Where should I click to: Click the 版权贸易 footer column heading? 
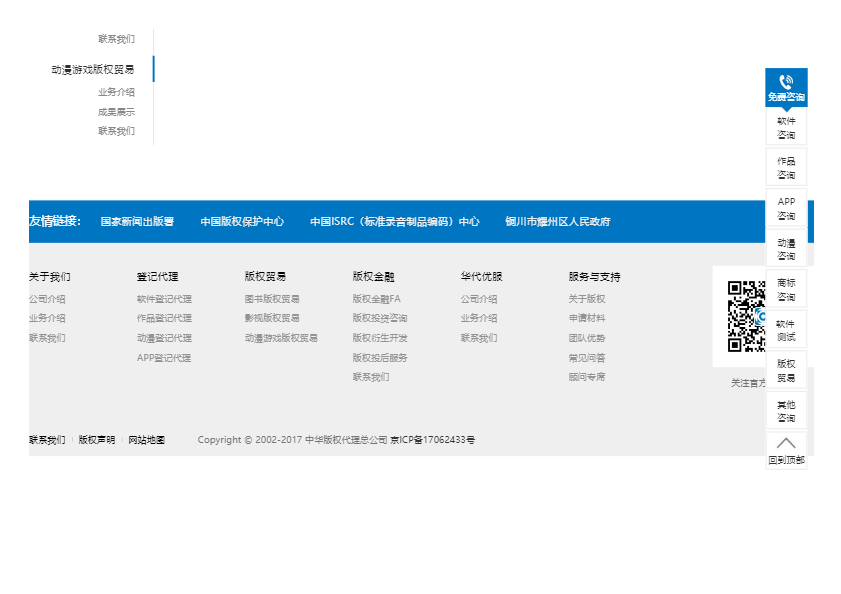(x=265, y=276)
